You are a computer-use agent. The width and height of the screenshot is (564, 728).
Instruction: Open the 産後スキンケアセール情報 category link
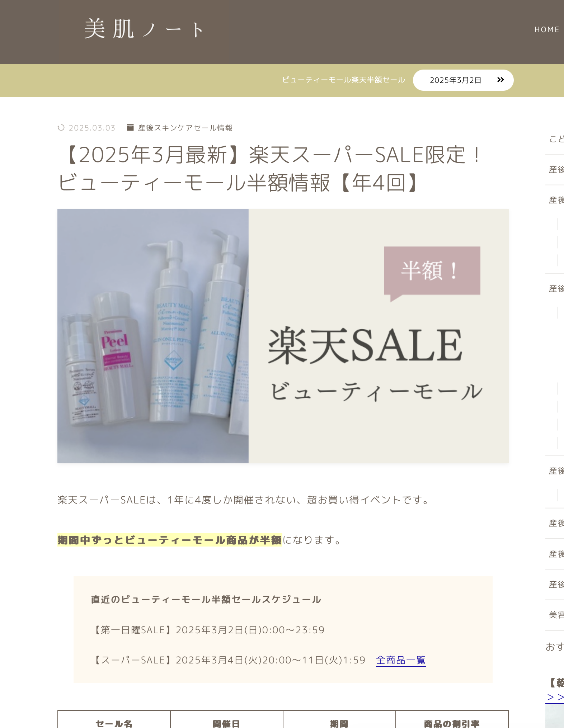(185, 128)
